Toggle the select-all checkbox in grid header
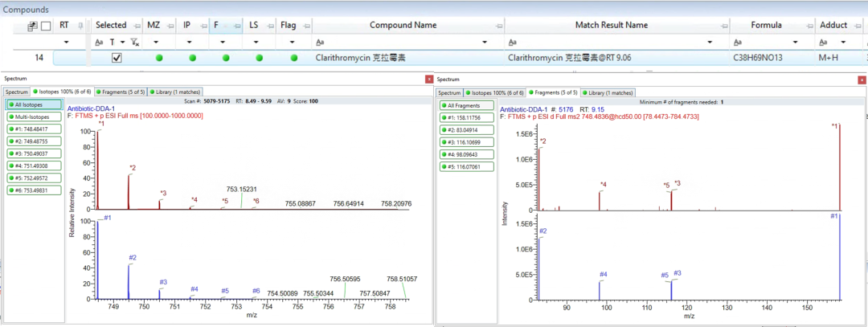 tap(46, 26)
